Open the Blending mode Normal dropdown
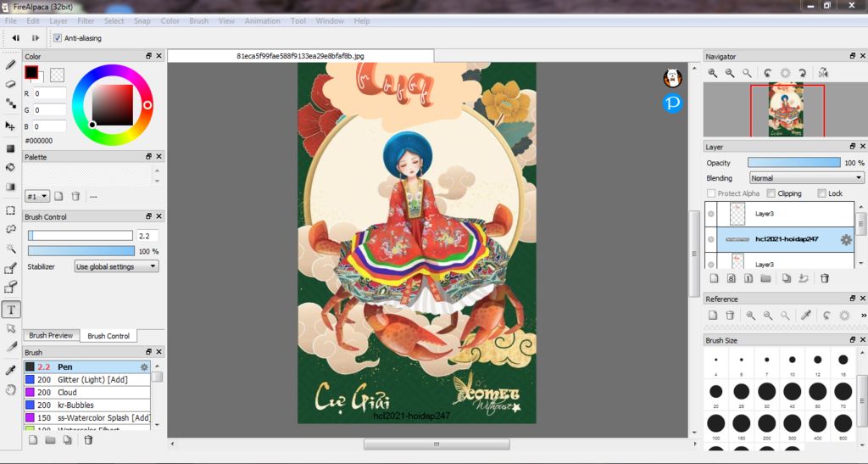 pos(806,178)
